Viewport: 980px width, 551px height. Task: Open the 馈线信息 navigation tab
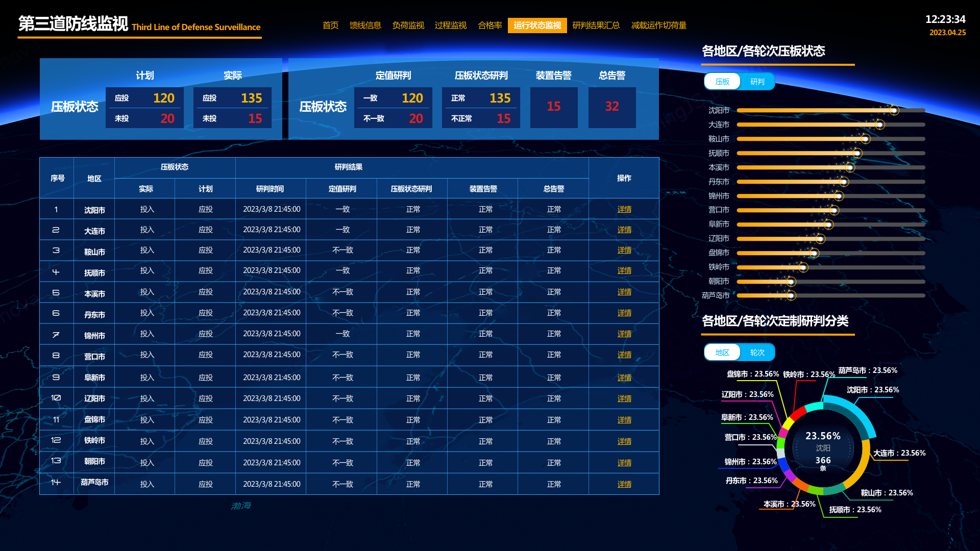coord(365,26)
